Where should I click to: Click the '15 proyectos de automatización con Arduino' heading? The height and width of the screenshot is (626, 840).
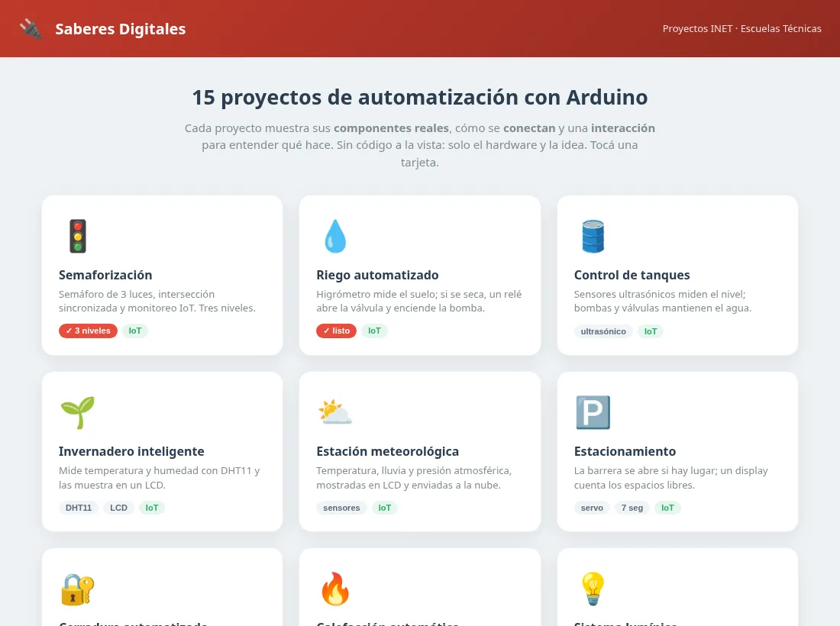(x=420, y=98)
